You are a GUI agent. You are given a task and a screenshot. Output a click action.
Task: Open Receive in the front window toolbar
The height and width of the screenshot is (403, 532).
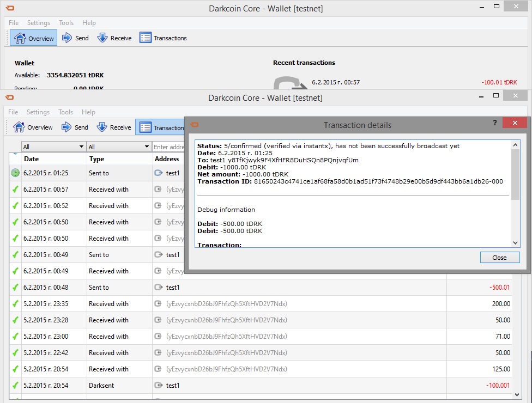(114, 127)
